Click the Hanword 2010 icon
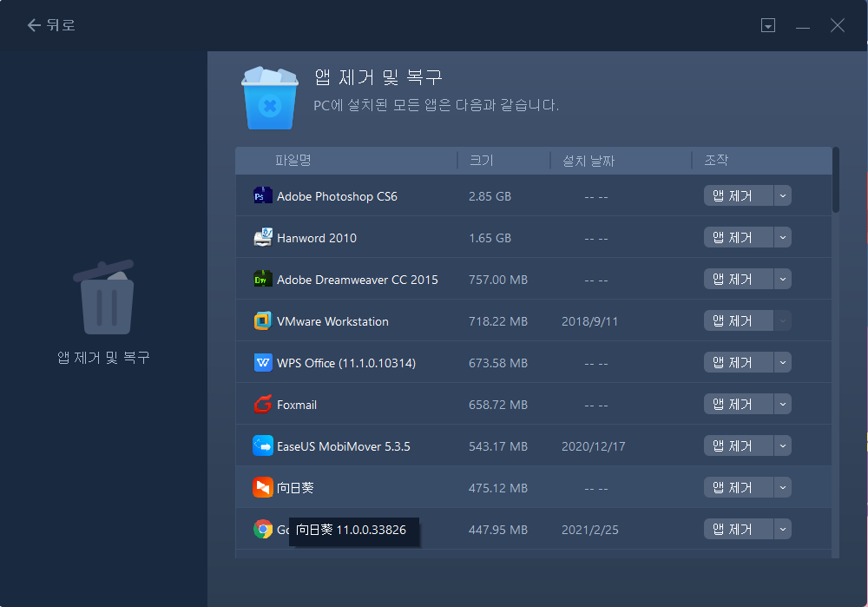 [262, 238]
